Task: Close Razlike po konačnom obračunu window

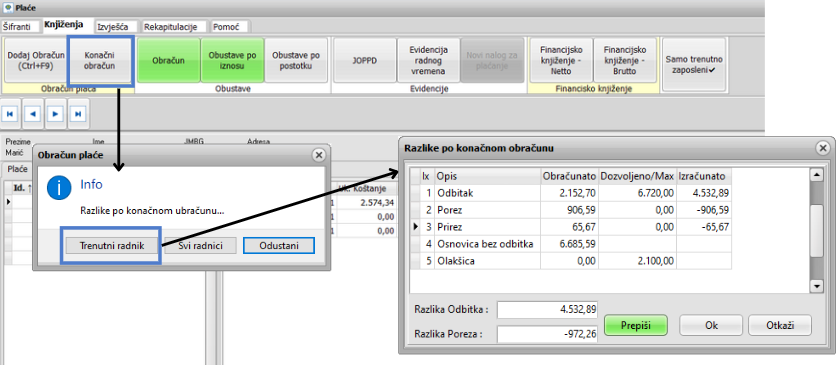Action: coord(823,148)
